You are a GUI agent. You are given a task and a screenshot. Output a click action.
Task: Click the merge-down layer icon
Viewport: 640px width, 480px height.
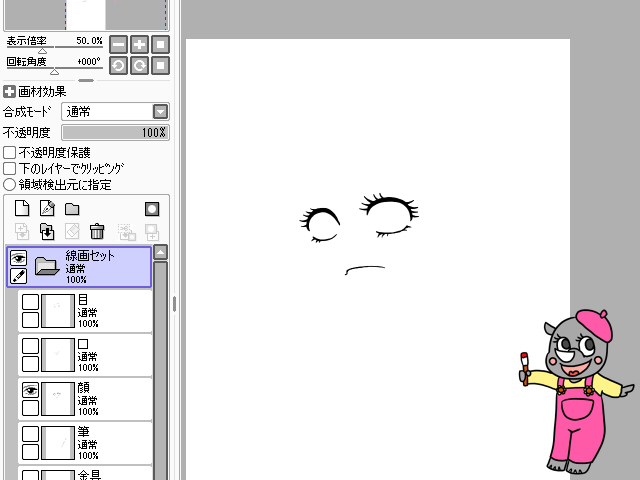[x=47, y=231]
